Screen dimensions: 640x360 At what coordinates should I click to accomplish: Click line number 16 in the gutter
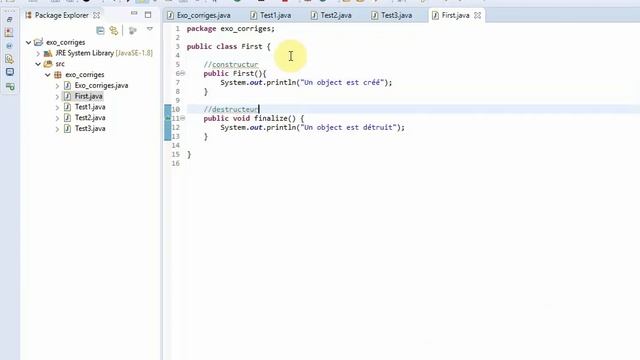[176, 163]
